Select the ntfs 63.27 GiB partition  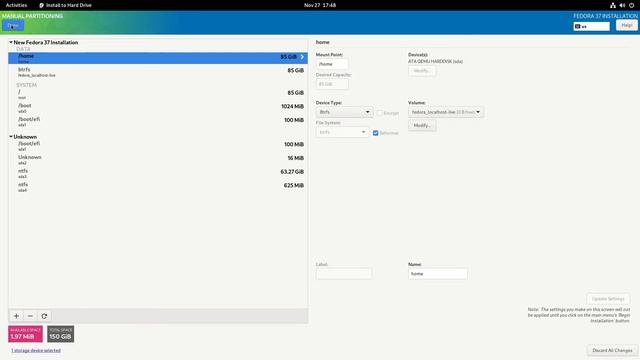[158, 173]
